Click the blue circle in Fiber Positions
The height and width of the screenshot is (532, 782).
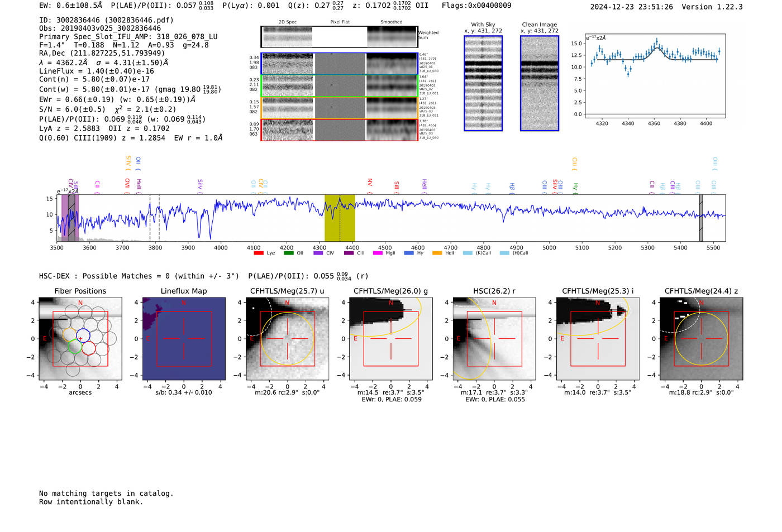click(83, 337)
